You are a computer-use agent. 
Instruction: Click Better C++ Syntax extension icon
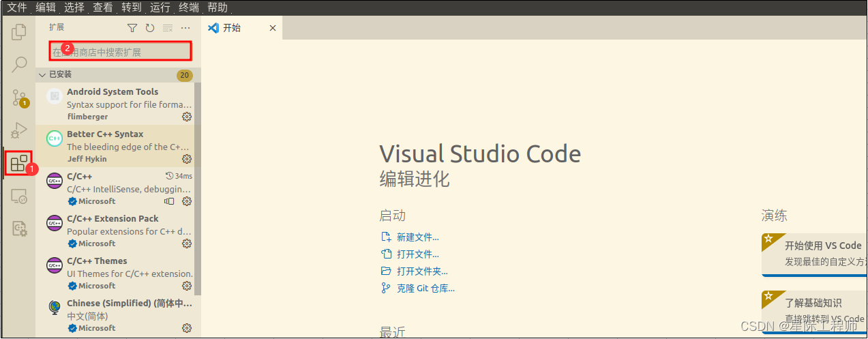[x=55, y=138]
